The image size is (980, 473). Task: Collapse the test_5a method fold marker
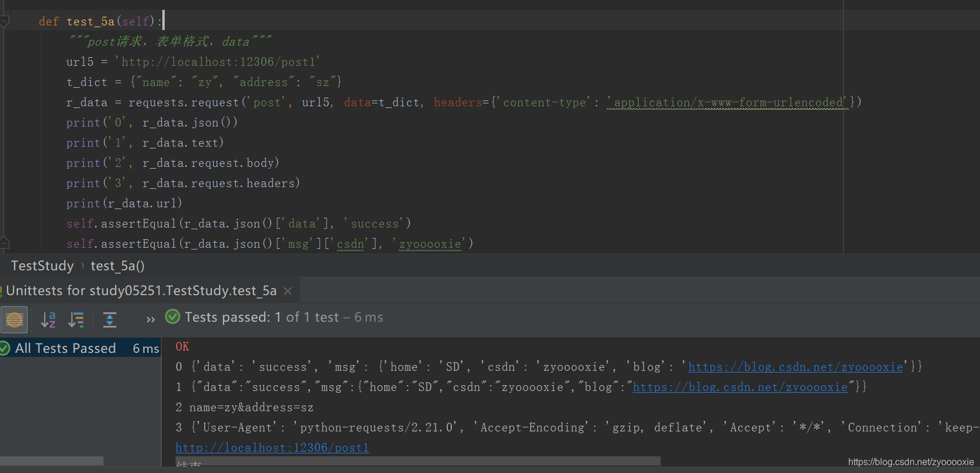(4, 22)
